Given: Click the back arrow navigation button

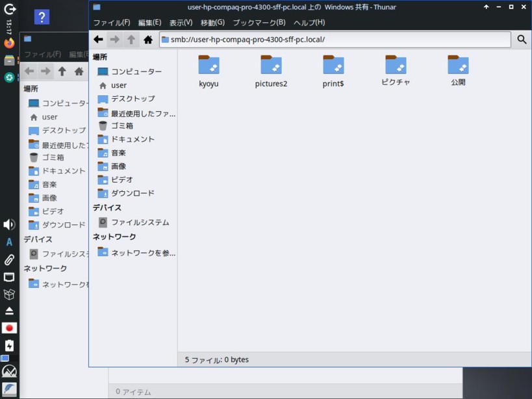Looking at the screenshot, I should [x=98, y=40].
